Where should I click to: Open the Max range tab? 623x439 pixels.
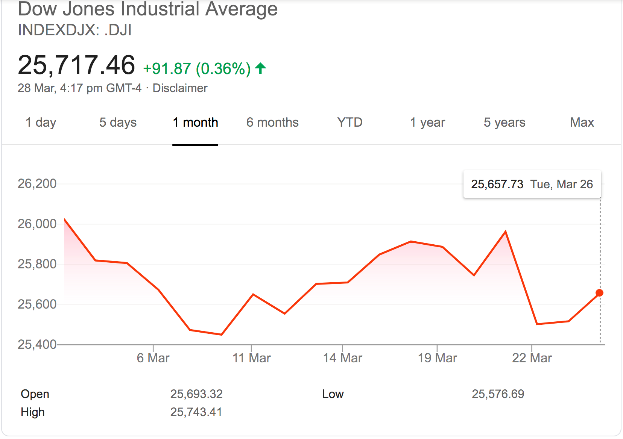pos(582,122)
